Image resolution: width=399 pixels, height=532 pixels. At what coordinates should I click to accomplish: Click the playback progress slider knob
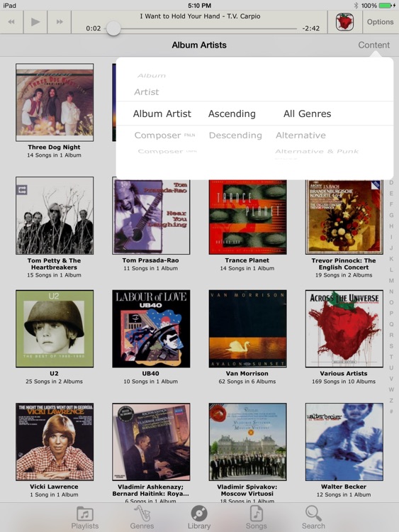click(113, 28)
